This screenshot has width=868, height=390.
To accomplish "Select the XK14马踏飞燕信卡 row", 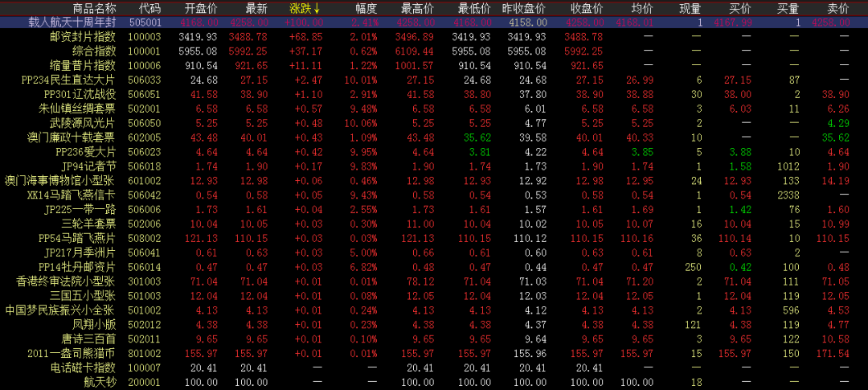I will [434, 195].
